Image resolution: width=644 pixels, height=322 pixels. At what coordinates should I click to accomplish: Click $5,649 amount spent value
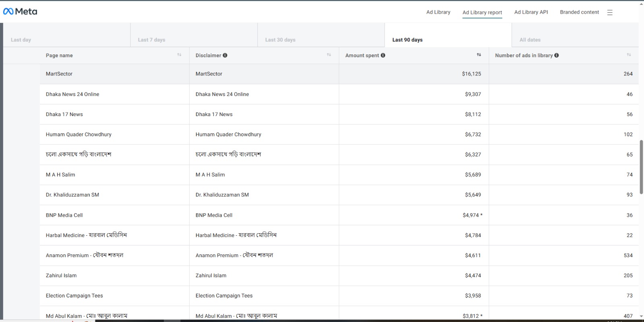(473, 195)
